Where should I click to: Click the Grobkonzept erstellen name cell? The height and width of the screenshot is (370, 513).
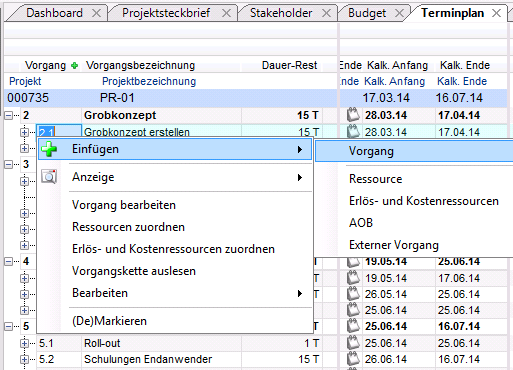(x=137, y=132)
